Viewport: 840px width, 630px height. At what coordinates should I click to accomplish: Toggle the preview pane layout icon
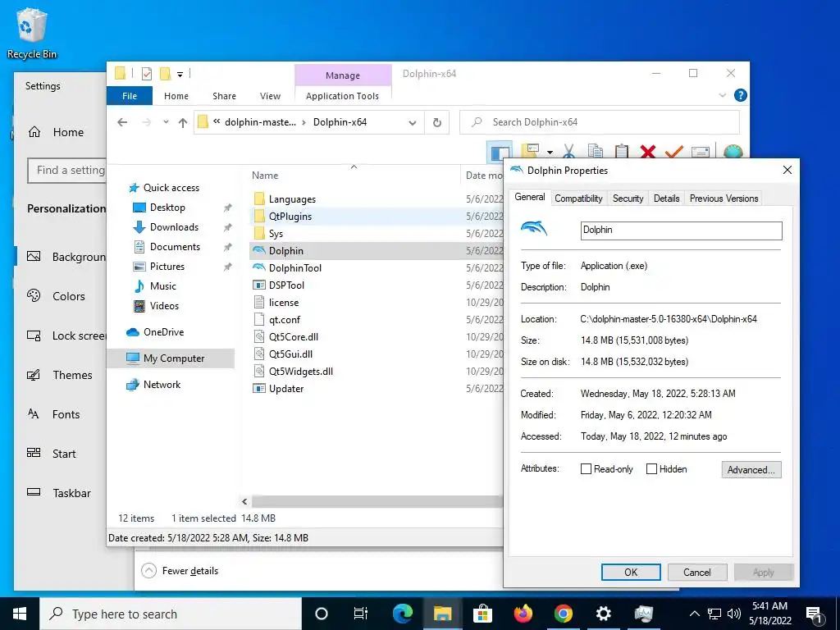[500, 152]
